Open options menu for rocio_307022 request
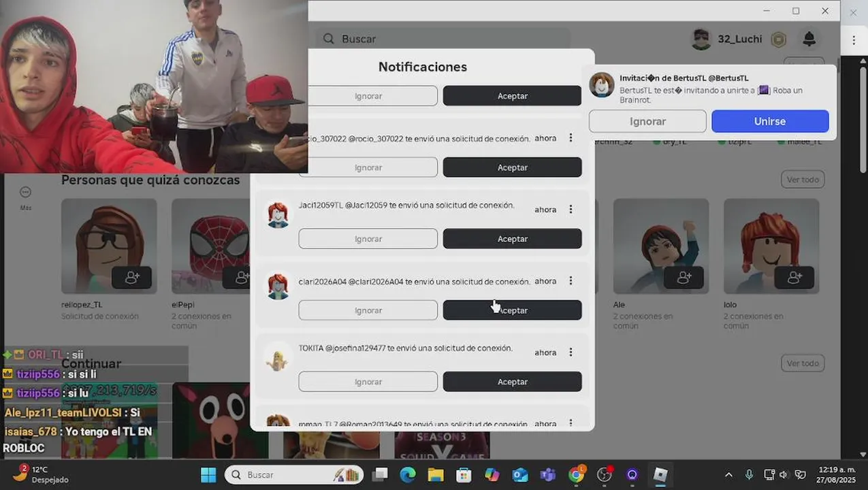This screenshot has height=490, width=868. pyautogui.click(x=570, y=138)
